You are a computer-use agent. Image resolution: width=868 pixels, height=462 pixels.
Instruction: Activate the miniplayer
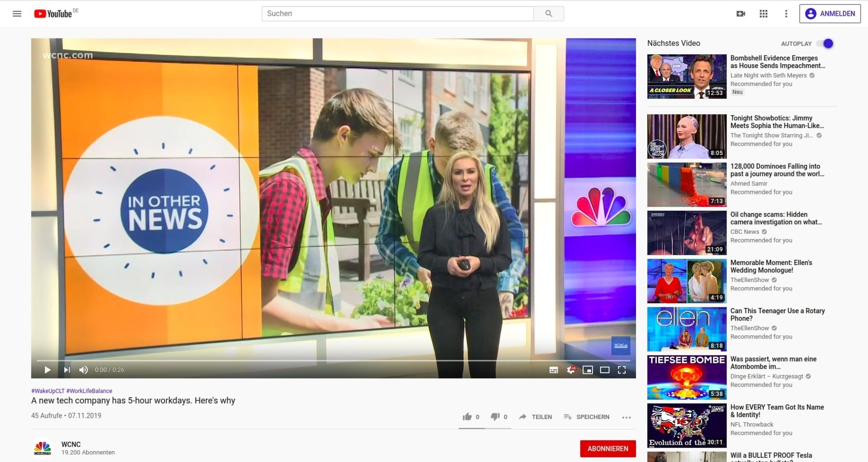point(588,370)
